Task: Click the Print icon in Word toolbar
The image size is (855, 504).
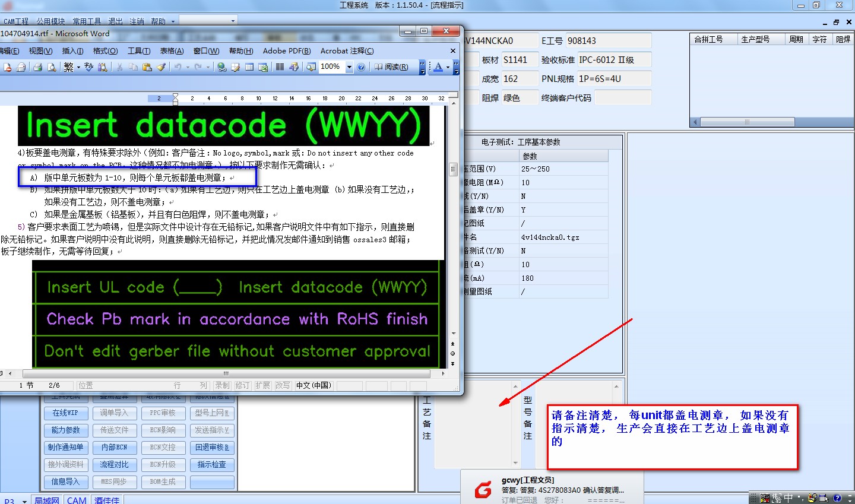Action: click(x=37, y=67)
